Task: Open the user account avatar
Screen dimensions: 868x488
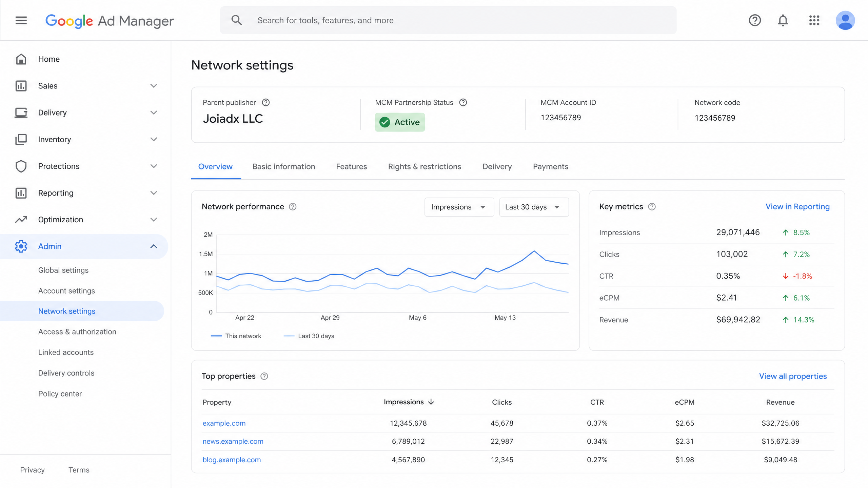Action: (845, 20)
